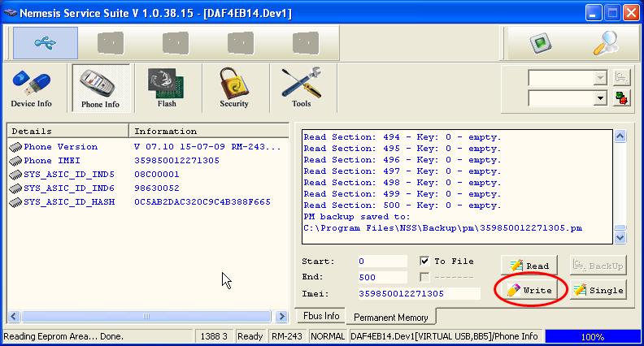Click the SYS_ASIC_ID_HASH chip icon
644x346 pixels.
[x=15, y=202]
